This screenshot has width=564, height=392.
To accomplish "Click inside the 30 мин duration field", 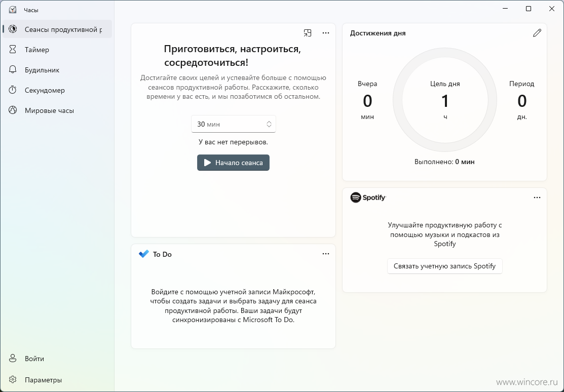I will (x=234, y=124).
